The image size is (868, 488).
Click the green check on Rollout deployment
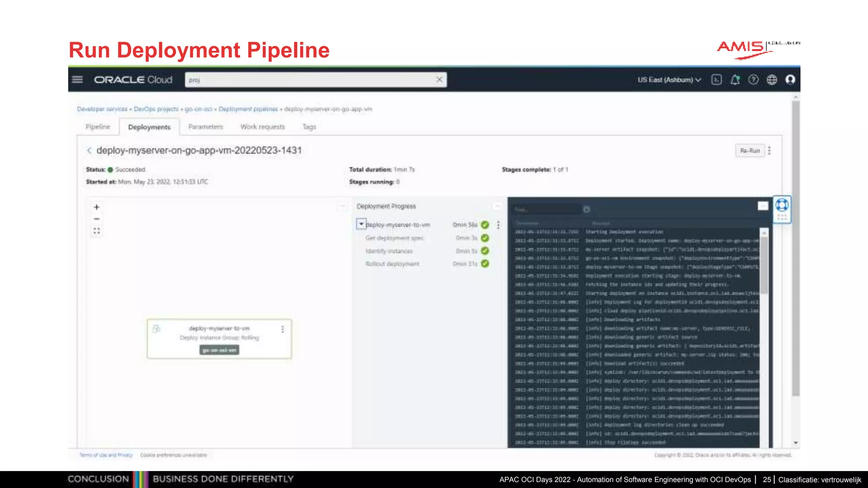pos(485,264)
